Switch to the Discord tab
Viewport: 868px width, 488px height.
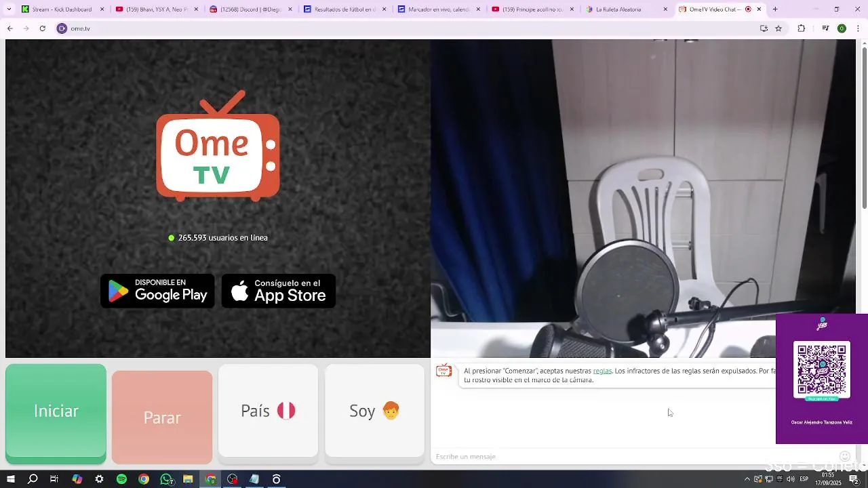250,9
